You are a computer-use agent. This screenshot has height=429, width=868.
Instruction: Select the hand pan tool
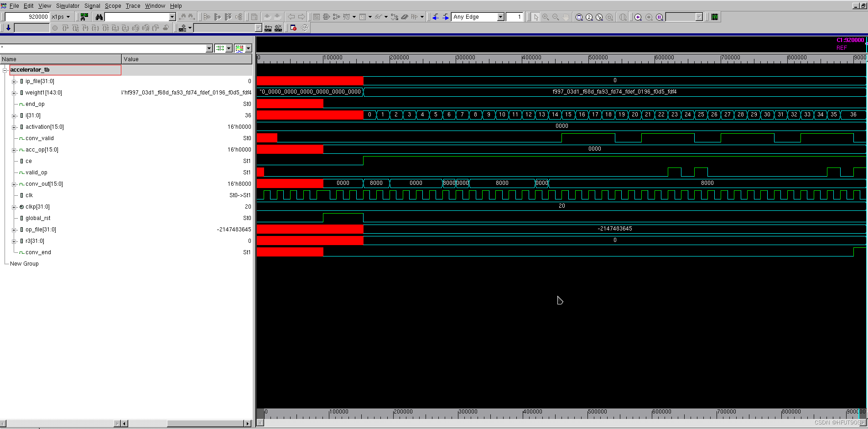(566, 17)
